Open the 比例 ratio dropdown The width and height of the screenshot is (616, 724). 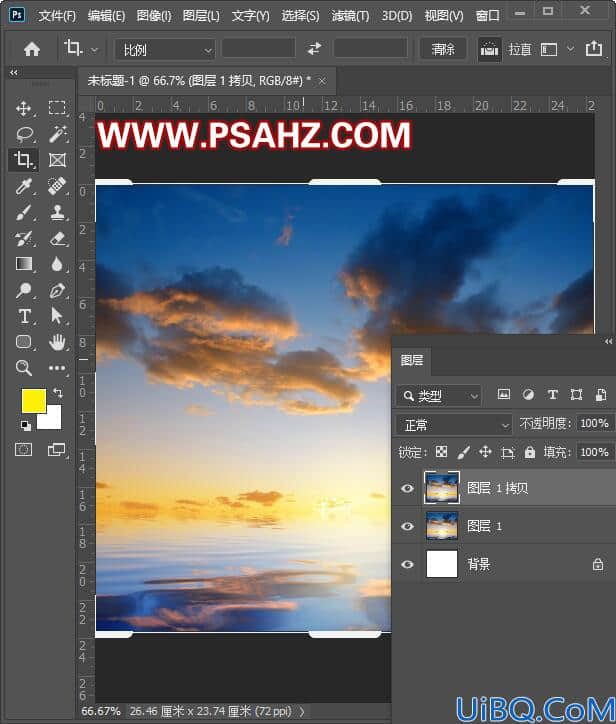pyautogui.click(x=164, y=49)
